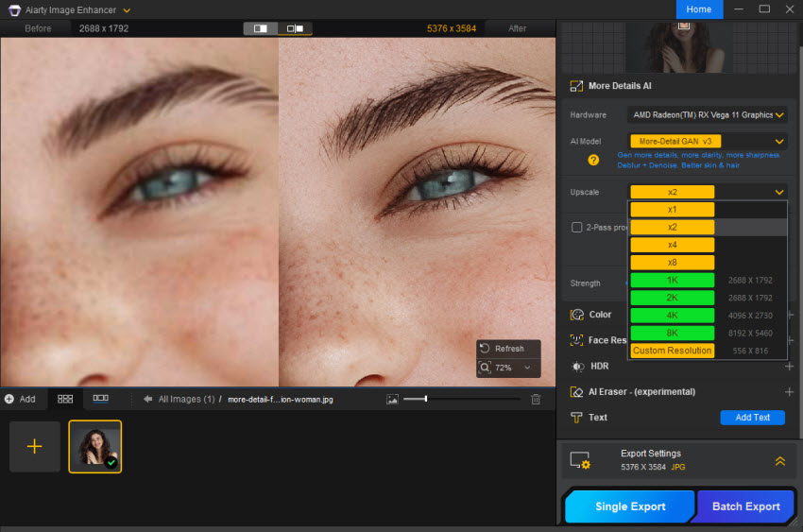Screen dimensions: 803x532
Task: Choose the Custom Resolution option
Action: [672, 351]
